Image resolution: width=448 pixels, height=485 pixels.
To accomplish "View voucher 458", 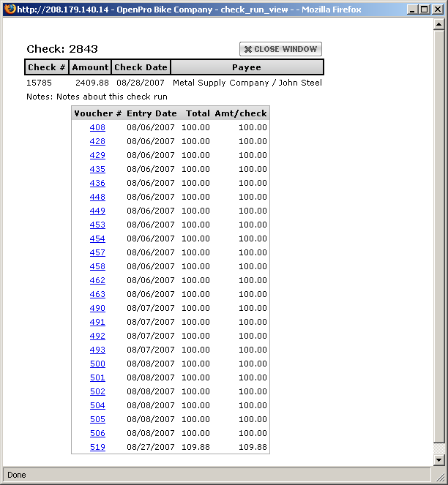I will 97,266.
